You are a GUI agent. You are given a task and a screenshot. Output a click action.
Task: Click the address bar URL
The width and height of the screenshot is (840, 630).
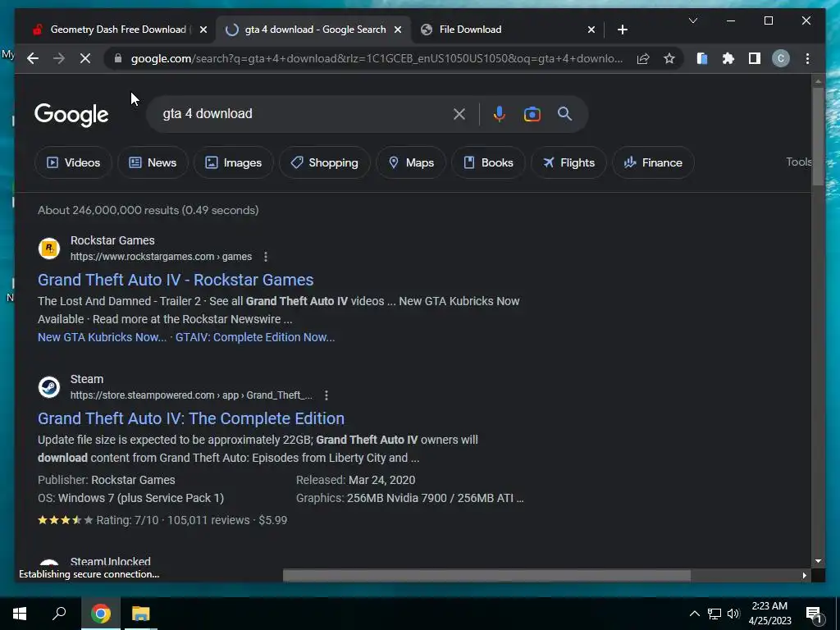(377, 58)
